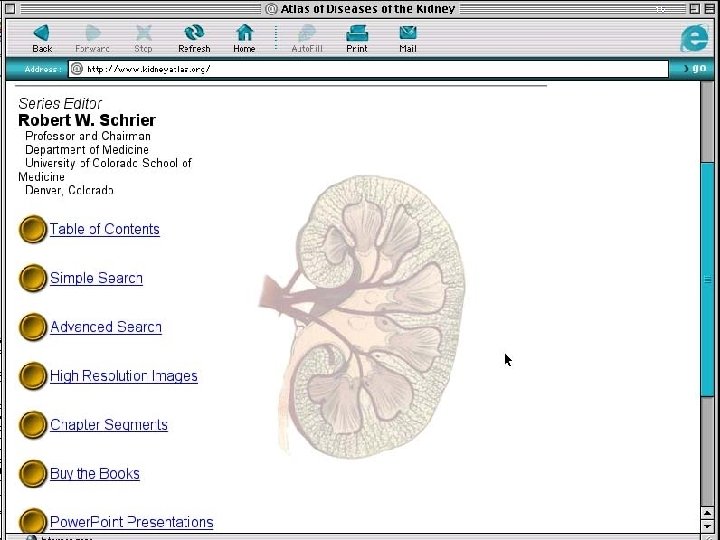Click the Department of Medicine text

pos(87,150)
